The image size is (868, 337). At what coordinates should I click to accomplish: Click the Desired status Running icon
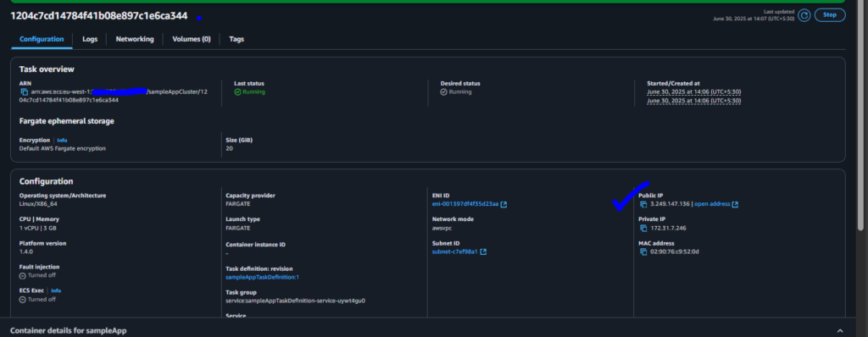[443, 91]
